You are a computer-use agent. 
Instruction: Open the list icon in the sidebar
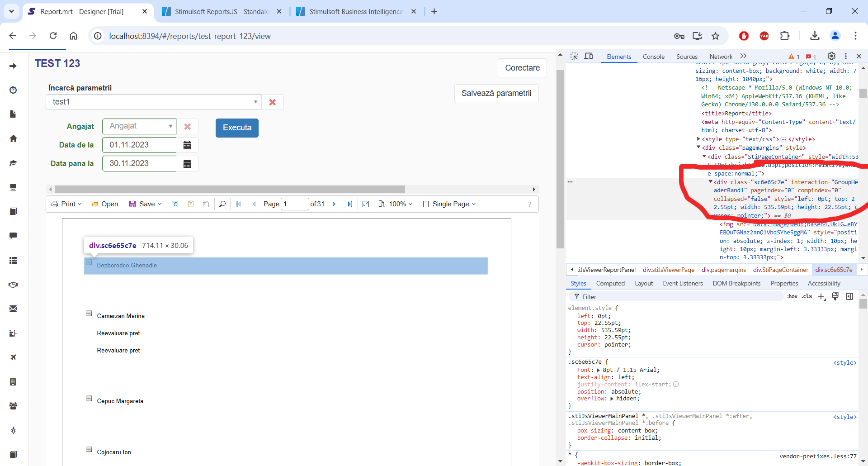(x=13, y=260)
